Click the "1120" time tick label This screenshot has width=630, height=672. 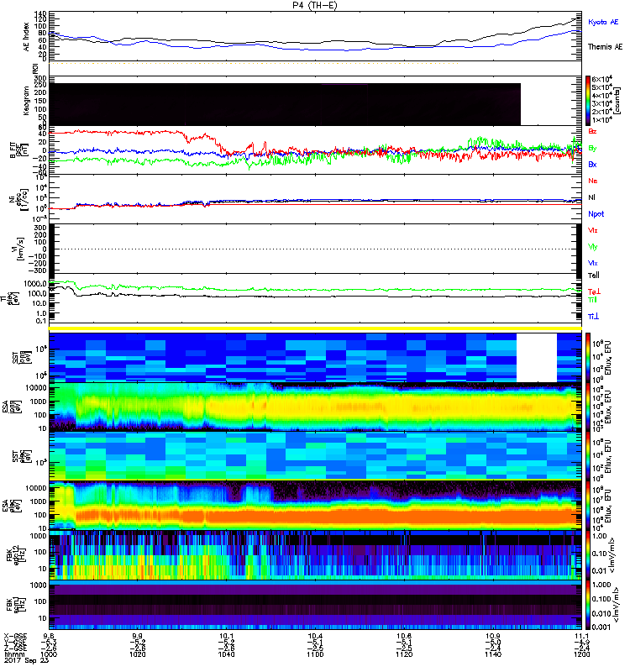point(404,654)
